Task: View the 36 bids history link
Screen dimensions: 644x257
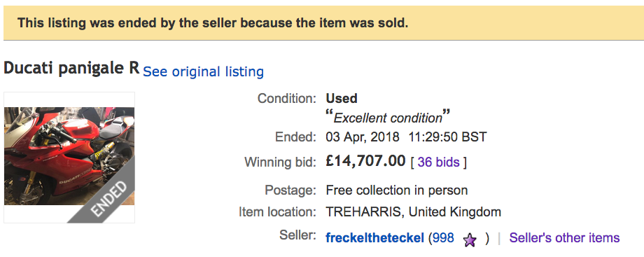Action: (438, 162)
